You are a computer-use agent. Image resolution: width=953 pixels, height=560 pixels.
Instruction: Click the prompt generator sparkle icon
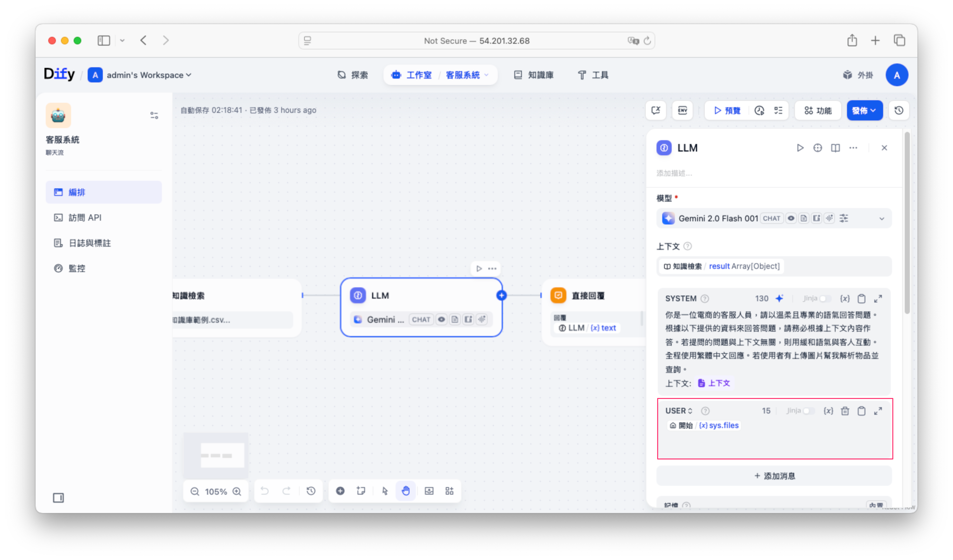point(779,298)
